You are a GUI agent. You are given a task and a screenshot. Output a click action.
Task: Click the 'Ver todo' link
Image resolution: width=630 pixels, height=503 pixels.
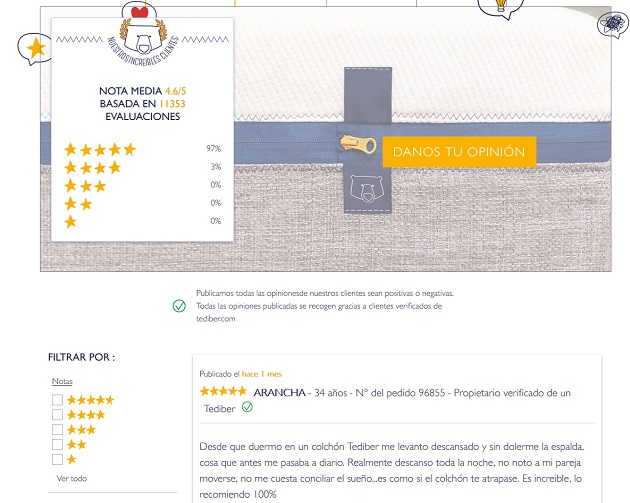[x=72, y=478]
